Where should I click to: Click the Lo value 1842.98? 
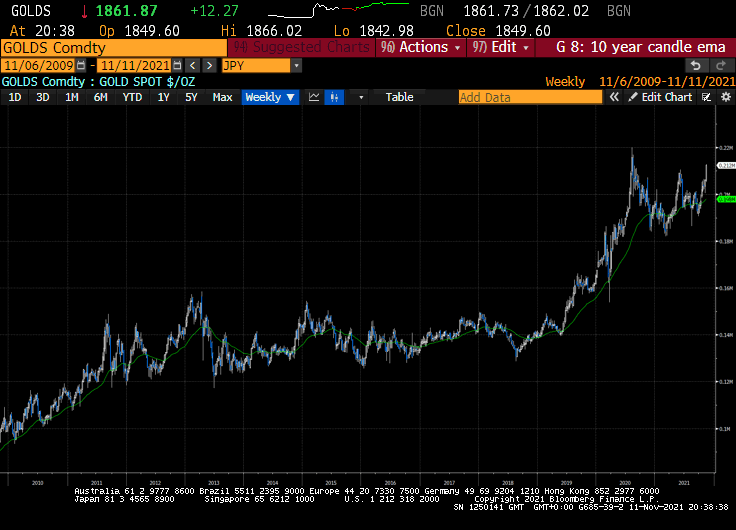386,31
